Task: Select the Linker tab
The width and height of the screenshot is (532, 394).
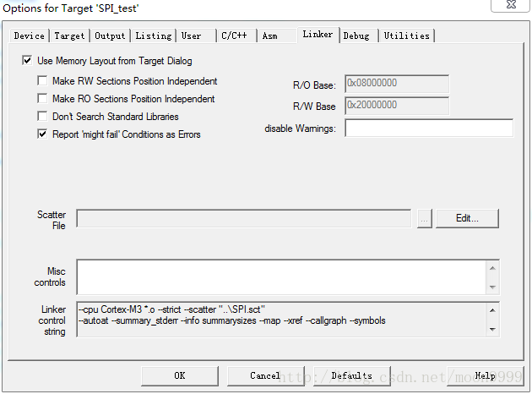Action: coord(318,35)
